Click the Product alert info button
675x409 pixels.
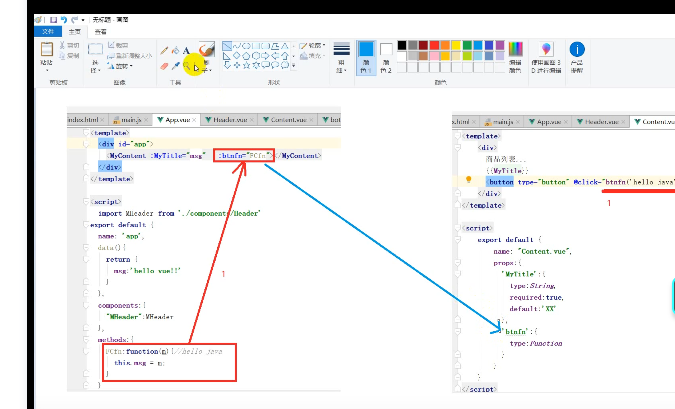(577, 57)
